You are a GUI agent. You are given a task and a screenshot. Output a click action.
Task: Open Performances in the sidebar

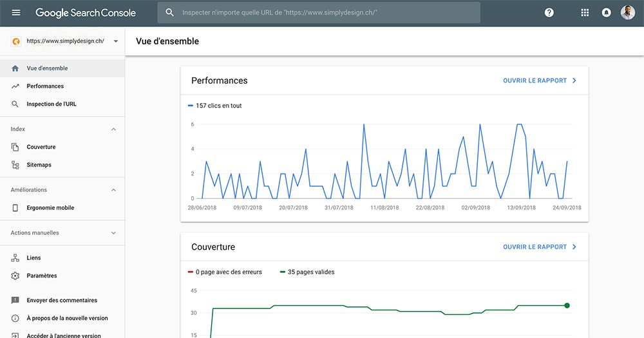(62, 86)
